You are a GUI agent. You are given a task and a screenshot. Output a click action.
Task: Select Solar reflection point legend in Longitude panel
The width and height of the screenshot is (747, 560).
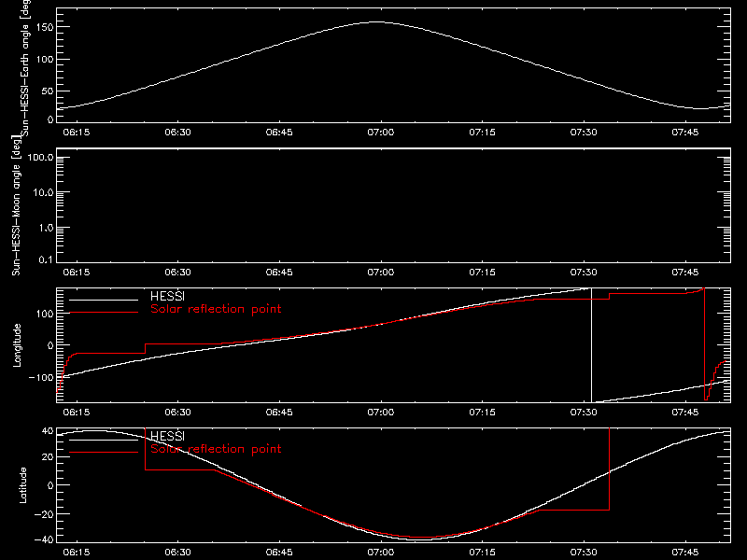[x=216, y=309]
